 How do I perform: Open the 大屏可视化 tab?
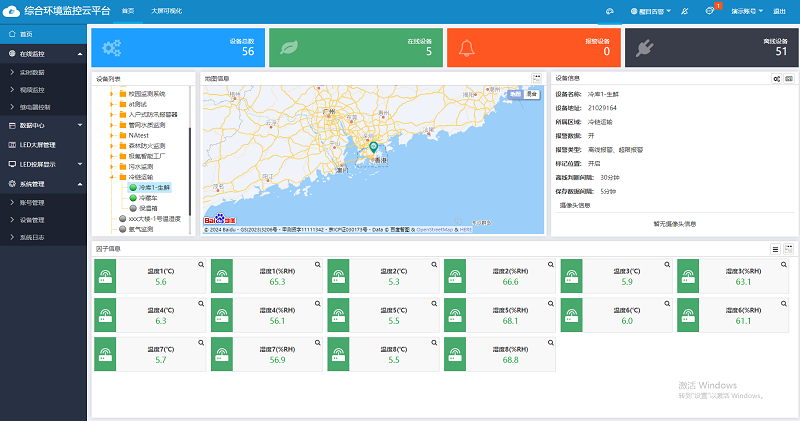click(x=169, y=9)
